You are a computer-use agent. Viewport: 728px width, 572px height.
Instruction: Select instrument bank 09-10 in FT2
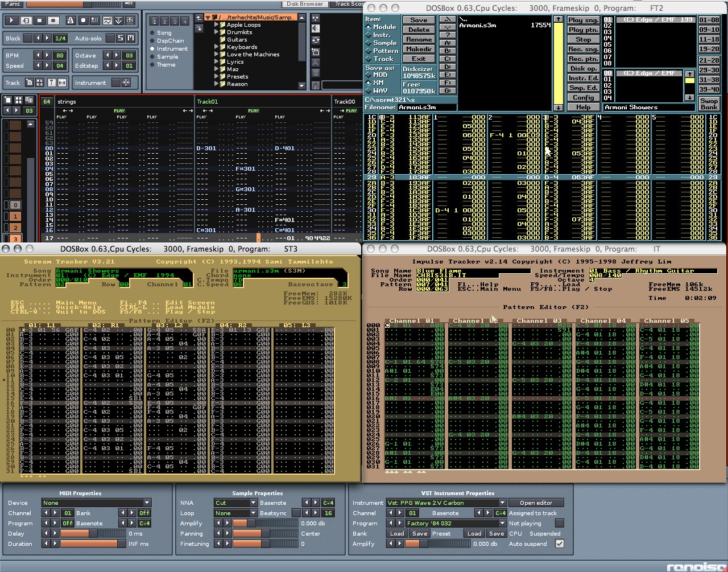709,30
